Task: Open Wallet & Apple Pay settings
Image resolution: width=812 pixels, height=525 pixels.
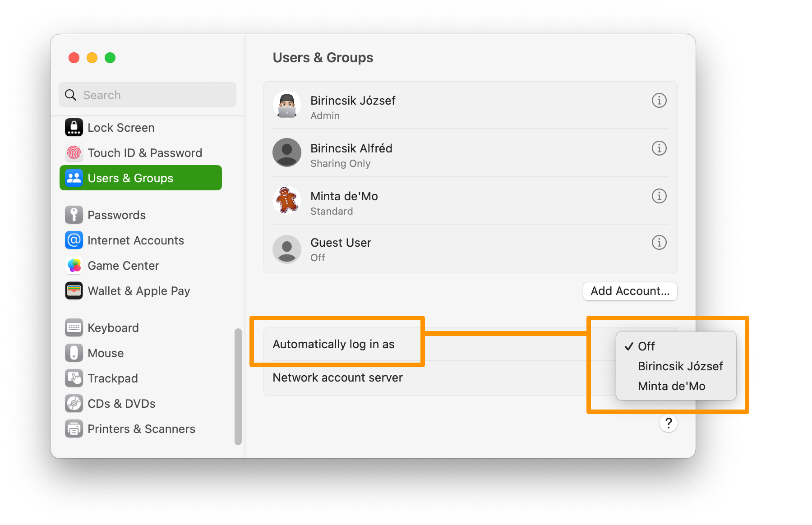Action: 141,290
